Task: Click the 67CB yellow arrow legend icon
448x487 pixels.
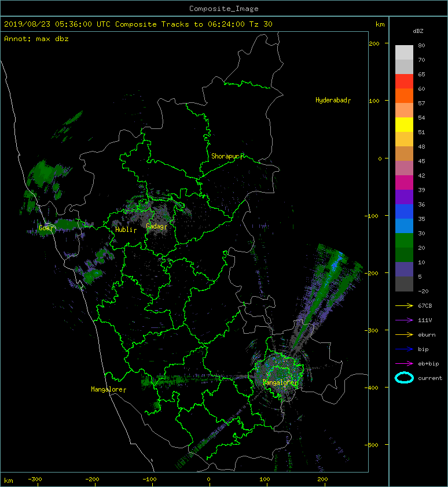Action: [404, 305]
